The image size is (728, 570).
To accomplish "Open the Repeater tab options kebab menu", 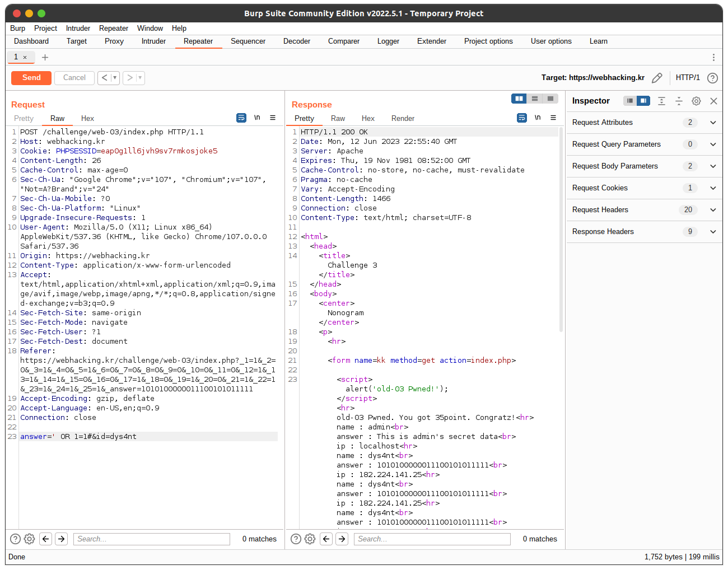I will [x=713, y=57].
